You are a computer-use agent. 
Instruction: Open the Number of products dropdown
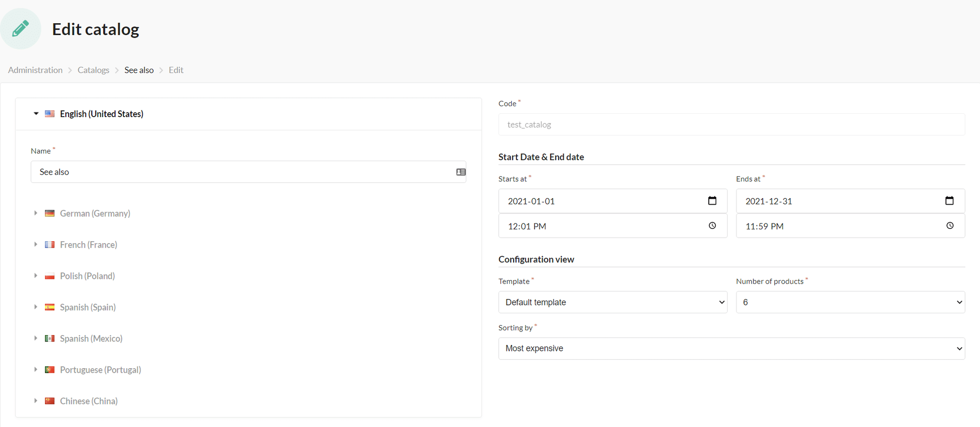(850, 302)
